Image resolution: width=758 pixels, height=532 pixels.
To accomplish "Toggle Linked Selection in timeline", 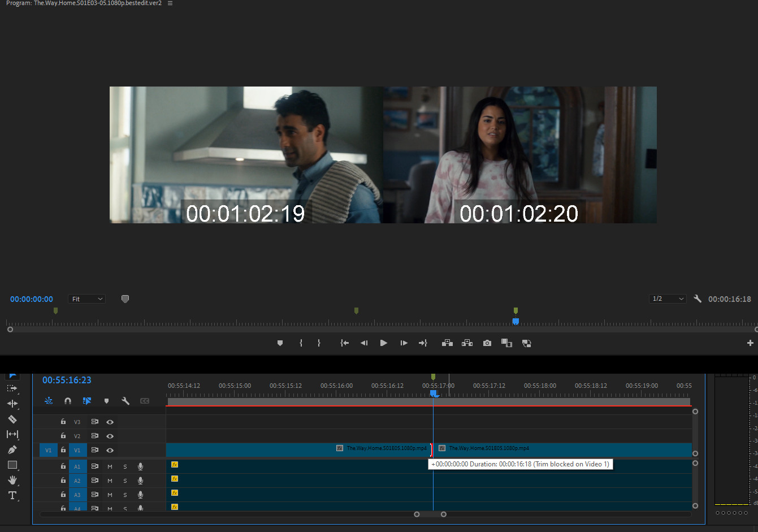I will coord(87,401).
